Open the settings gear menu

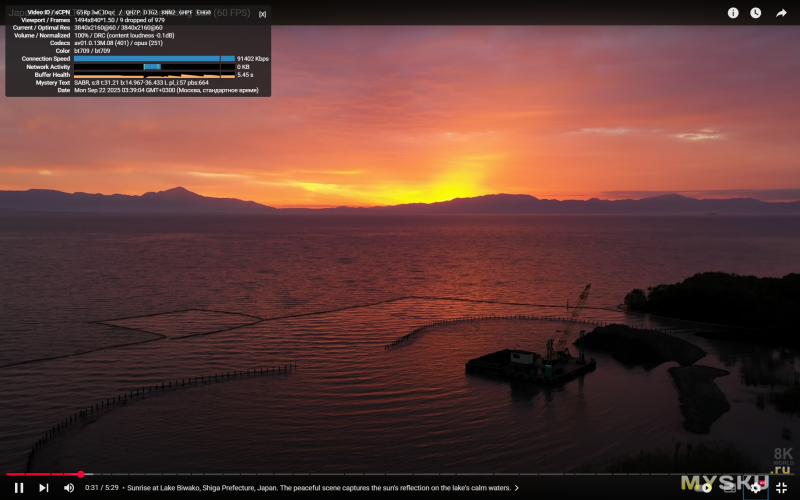click(x=756, y=488)
